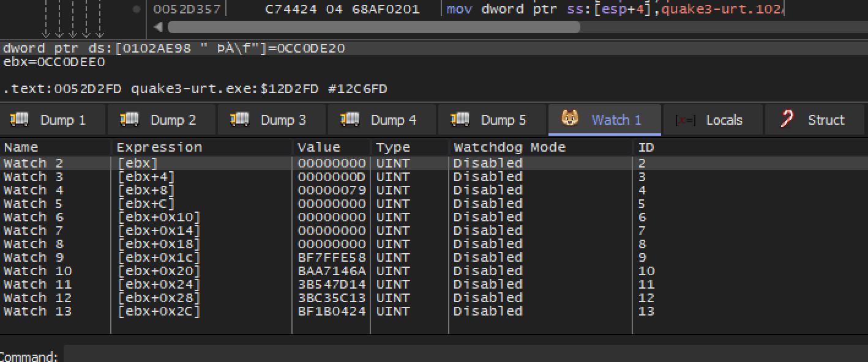Image resolution: width=868 pixels, height=362 pixels.
Task: Click the Dump 1 tab icon
Action: point(20,119)
